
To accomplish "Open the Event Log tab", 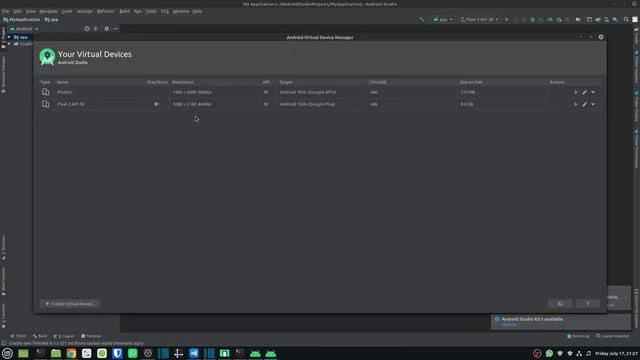I will click(x=578, y=336).
